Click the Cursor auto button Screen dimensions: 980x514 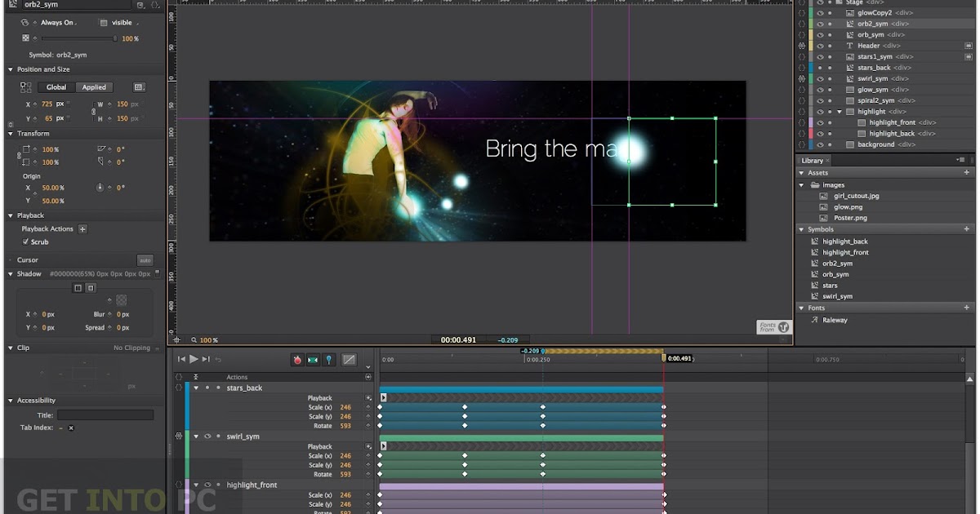click(145, 260)
